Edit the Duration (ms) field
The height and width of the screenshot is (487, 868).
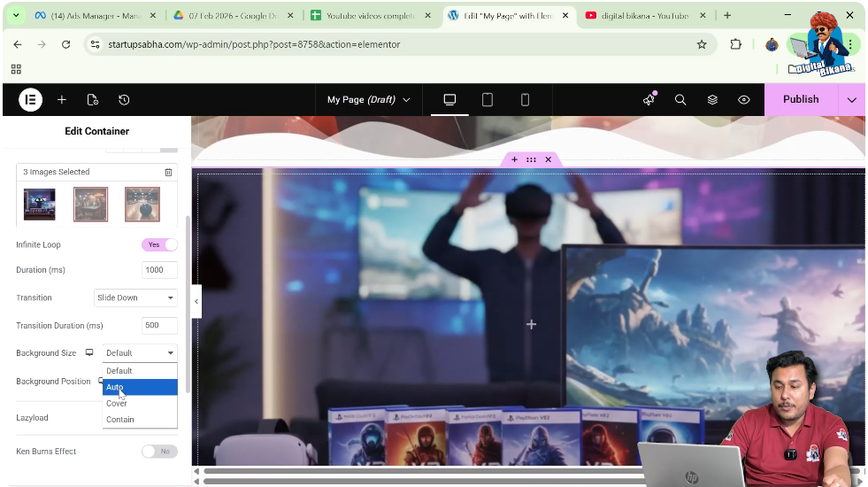click(x=159, y=270)
